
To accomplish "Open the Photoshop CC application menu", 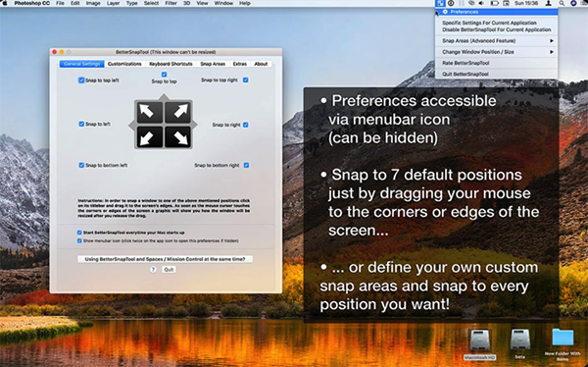I will click(x=31, y=3).
